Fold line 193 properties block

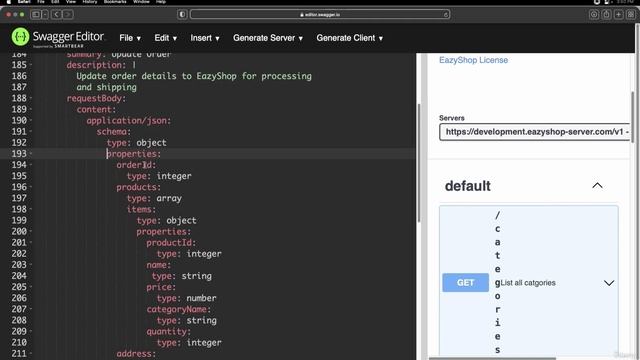click(31, 154)
